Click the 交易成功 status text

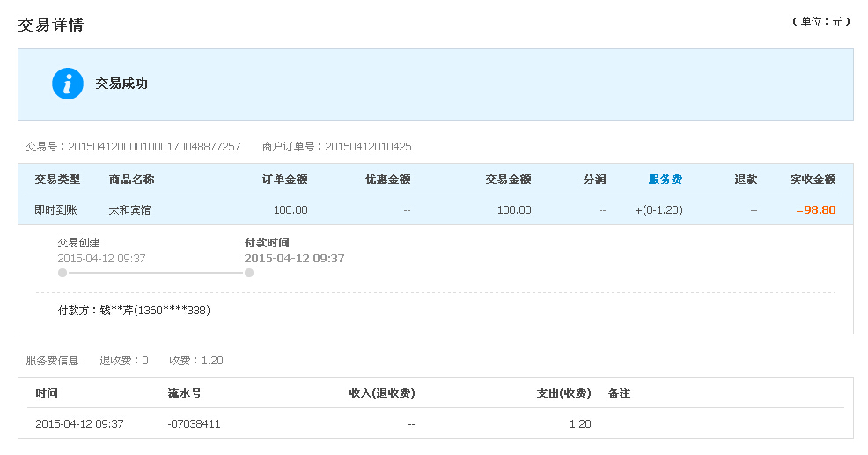tap(121, 84)
